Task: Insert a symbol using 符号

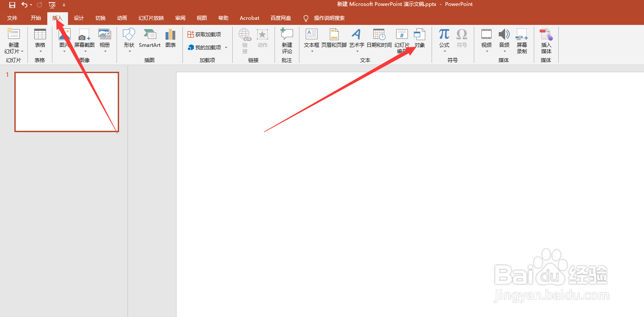Action: tap(462, 38)
